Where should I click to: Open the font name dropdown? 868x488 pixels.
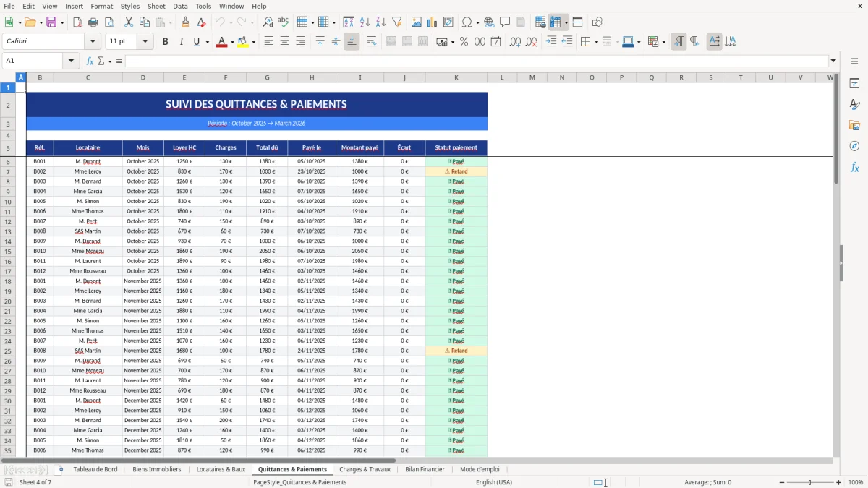pyautogui.click(x=92, y=42)
